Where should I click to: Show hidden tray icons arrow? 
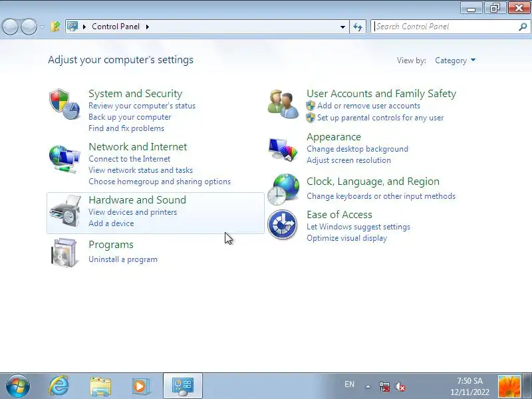(368, 386)
